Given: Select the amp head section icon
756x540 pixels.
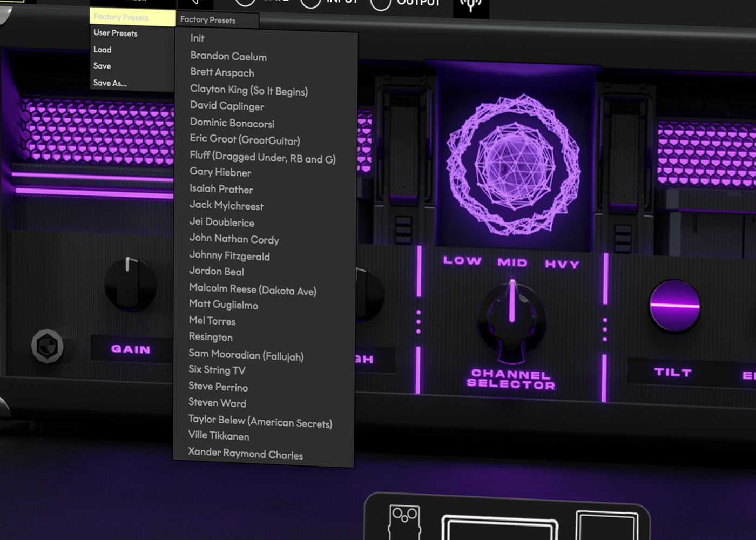Looking at the screenshot, I should (x=500, y=528).
